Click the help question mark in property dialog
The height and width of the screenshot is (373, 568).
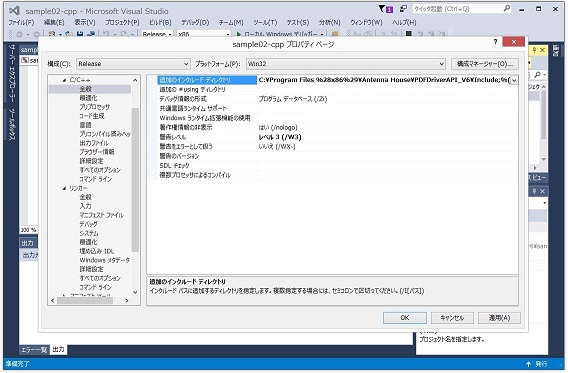tap(495, 42)
